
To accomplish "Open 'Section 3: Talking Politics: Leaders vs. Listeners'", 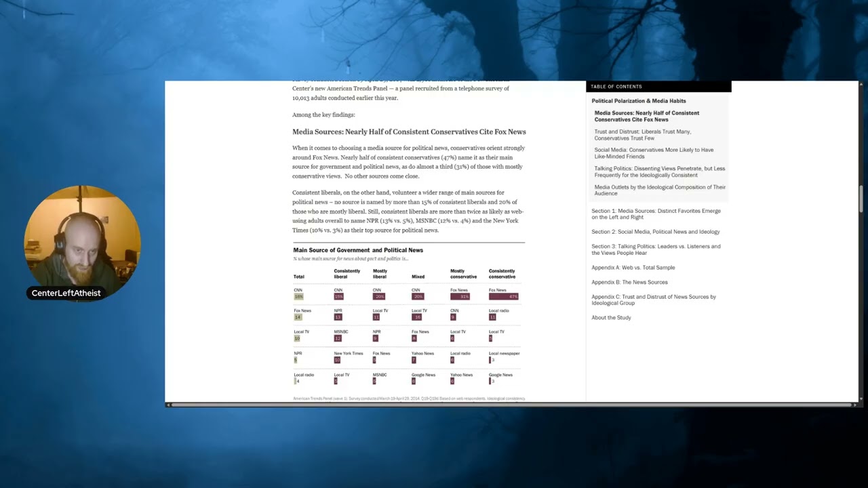I will click(656, 249).
